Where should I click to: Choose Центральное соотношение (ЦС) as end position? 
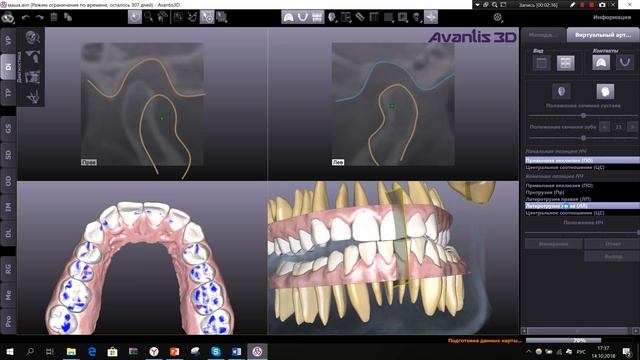[582, 213]
